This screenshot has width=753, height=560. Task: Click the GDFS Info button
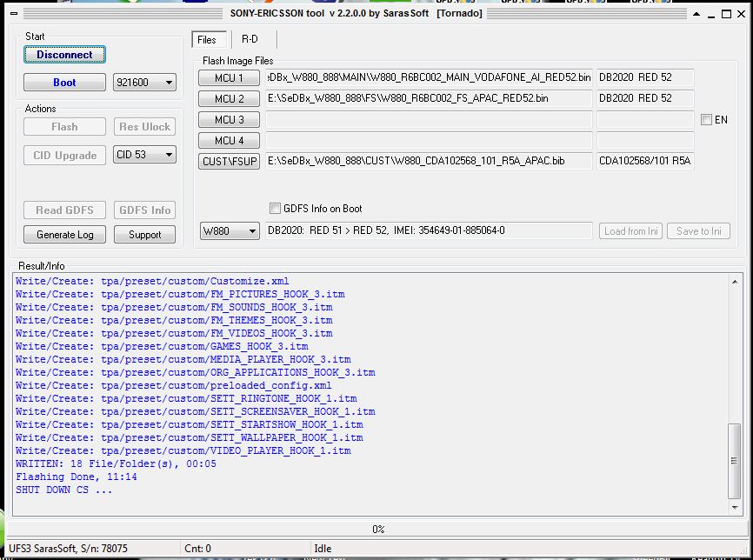click(144, 210)
